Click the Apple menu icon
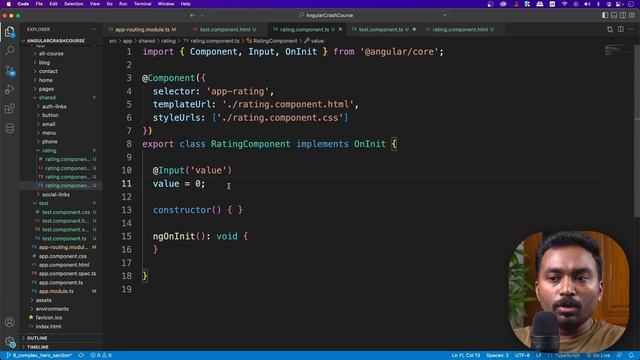640x360 pixels. 9,4
